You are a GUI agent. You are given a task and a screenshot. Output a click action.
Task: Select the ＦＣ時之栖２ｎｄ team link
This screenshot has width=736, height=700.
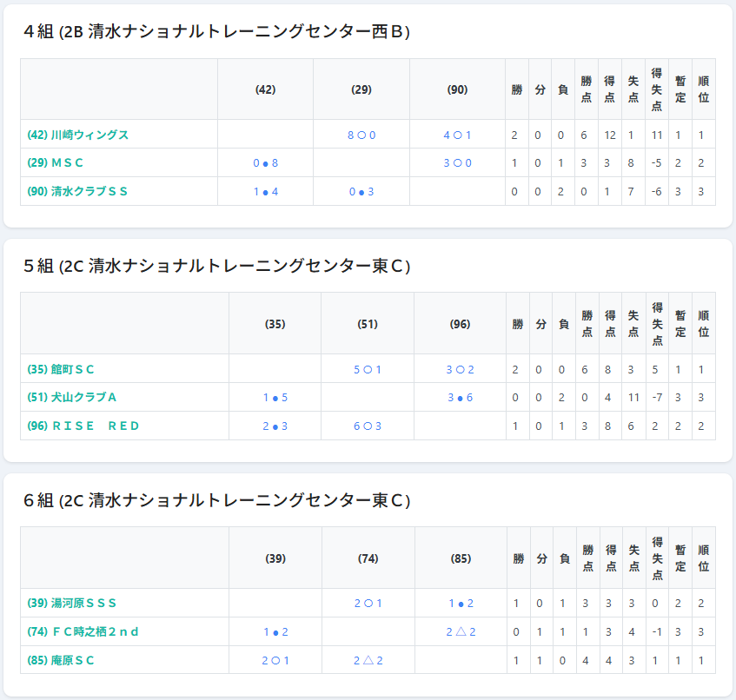(83, 631)
